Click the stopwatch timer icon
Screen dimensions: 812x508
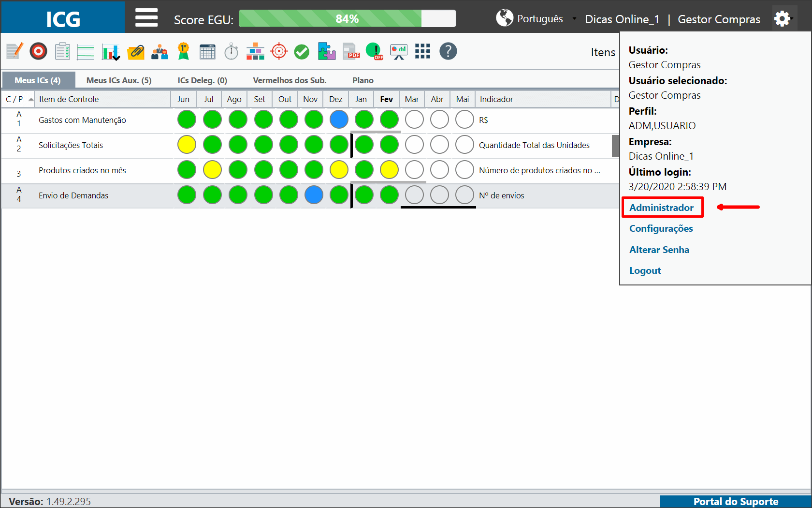click(232, 51)
